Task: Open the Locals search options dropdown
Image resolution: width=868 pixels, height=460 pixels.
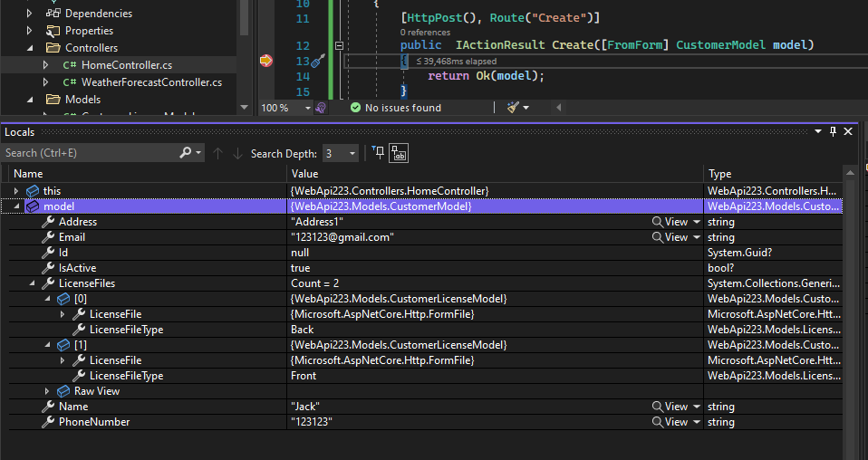Action: (x=198, y=153)
